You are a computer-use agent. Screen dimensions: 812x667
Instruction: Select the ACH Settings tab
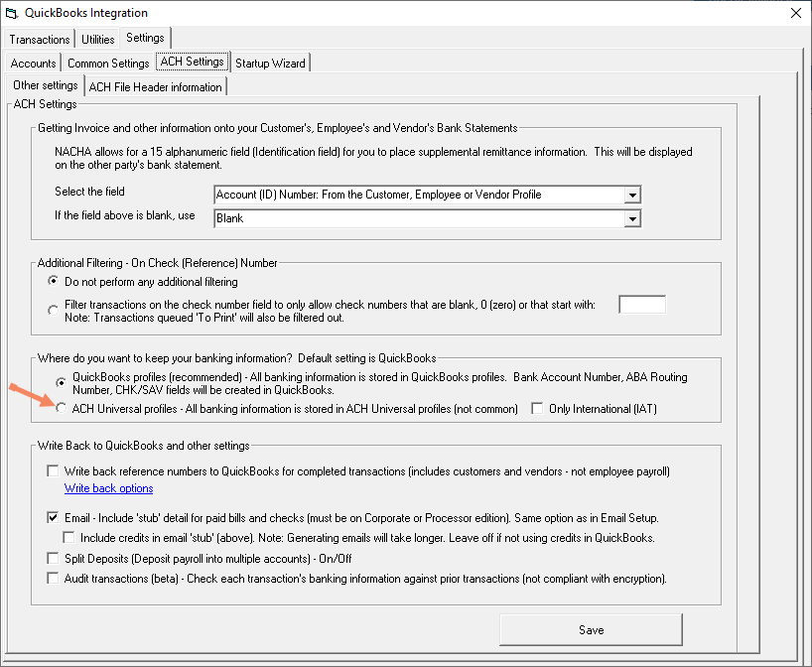tap(193, 62)
